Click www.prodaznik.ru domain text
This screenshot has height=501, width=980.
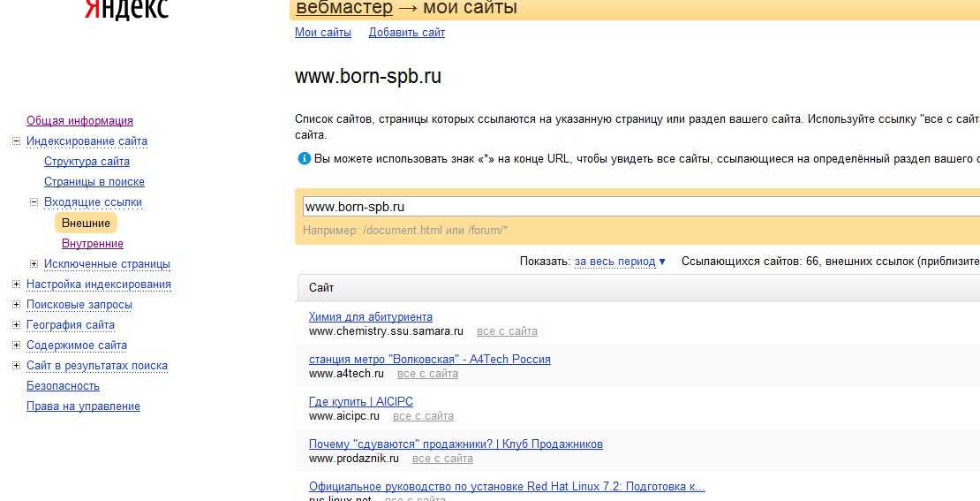(x=354, y=459)
